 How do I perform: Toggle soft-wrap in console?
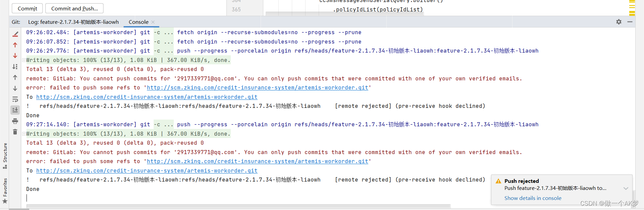click(x=15, y=99)
